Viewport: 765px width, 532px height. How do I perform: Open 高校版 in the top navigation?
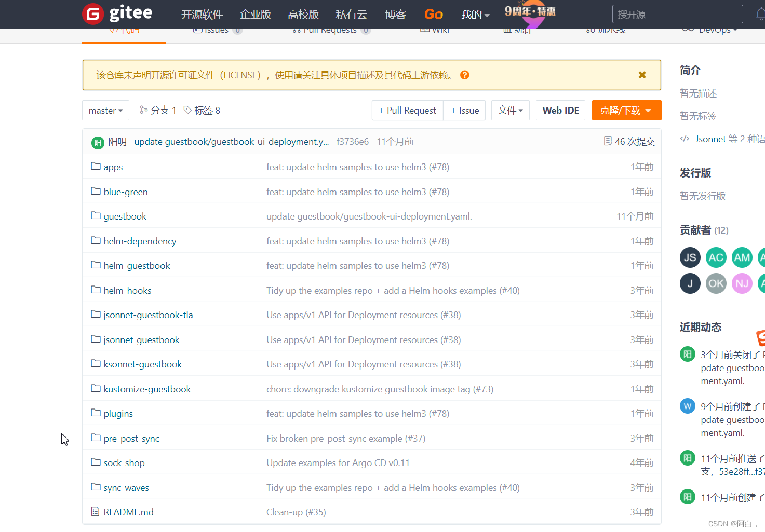click(303, 15)
